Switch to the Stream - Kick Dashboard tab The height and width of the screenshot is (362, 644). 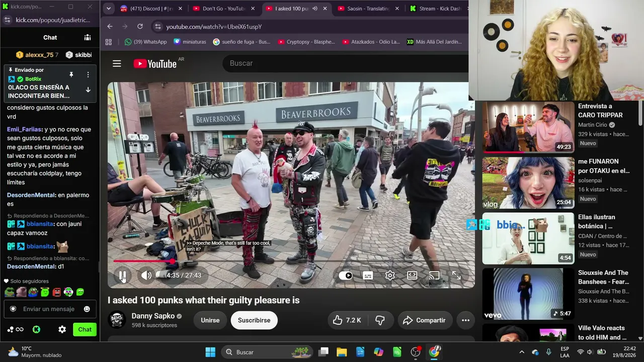coord(436,9)
